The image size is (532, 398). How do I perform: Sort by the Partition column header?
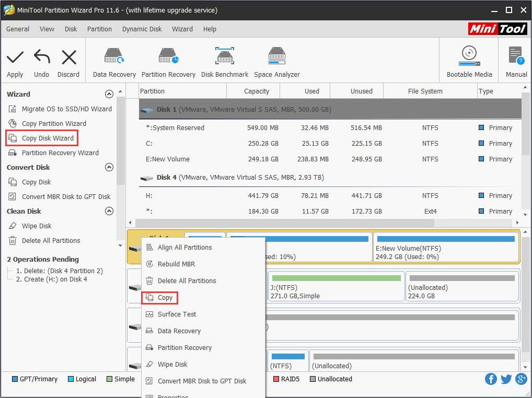(182, 91)
